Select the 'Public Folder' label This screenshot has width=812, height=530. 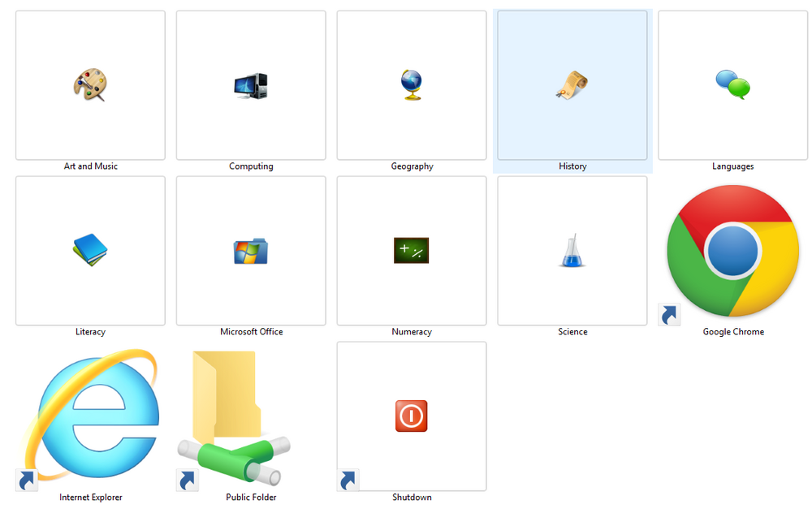click(251, 498)
